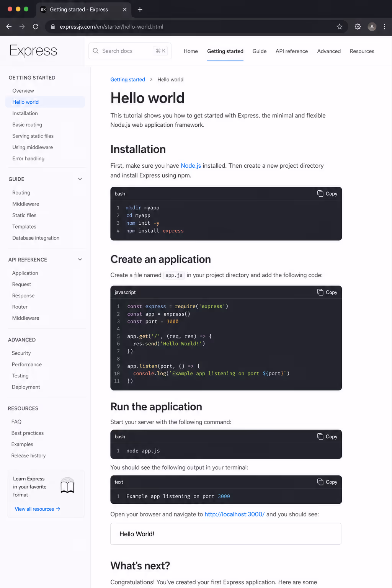
Task: Click the browser forward arrow
Action: coord(22,26)
